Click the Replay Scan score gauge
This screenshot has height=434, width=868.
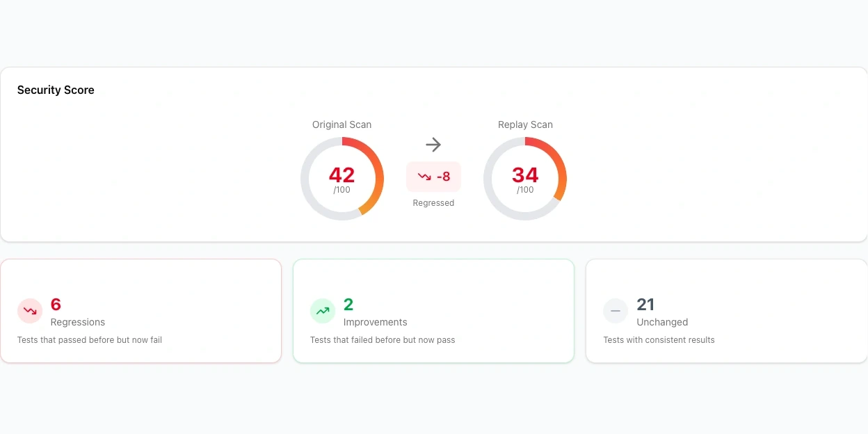(x=525, y=179)
